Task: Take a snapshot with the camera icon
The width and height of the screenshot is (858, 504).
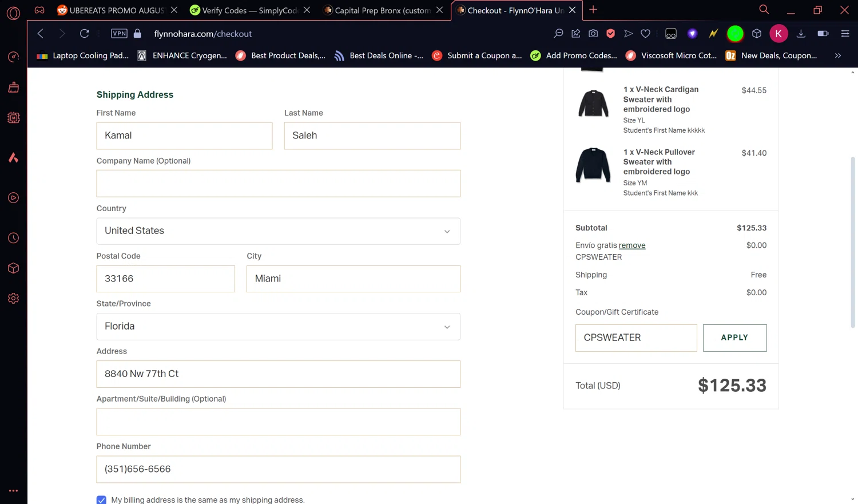Action: (593, 34)
